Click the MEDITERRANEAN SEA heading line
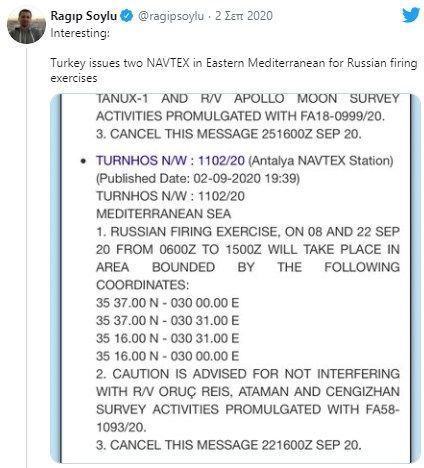Image resolution: width=424 pixels, height=468 pixels. tap(163, 214)
